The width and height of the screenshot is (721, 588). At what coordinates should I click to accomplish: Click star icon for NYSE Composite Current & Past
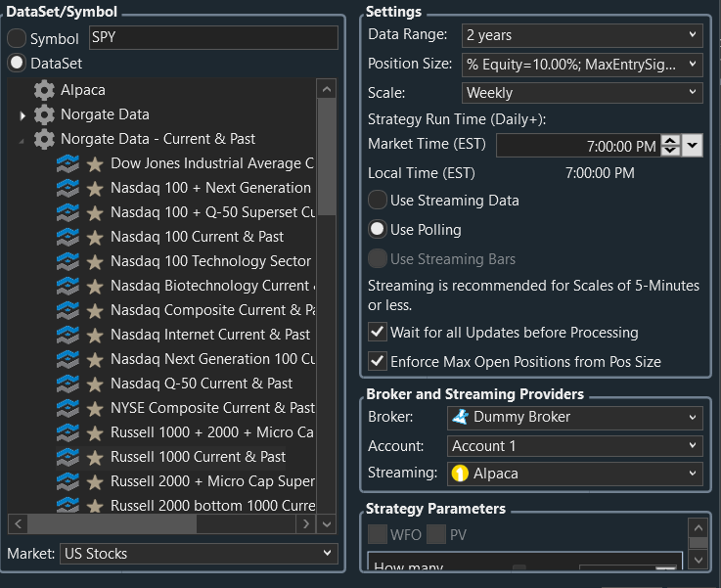coord(95,408)
